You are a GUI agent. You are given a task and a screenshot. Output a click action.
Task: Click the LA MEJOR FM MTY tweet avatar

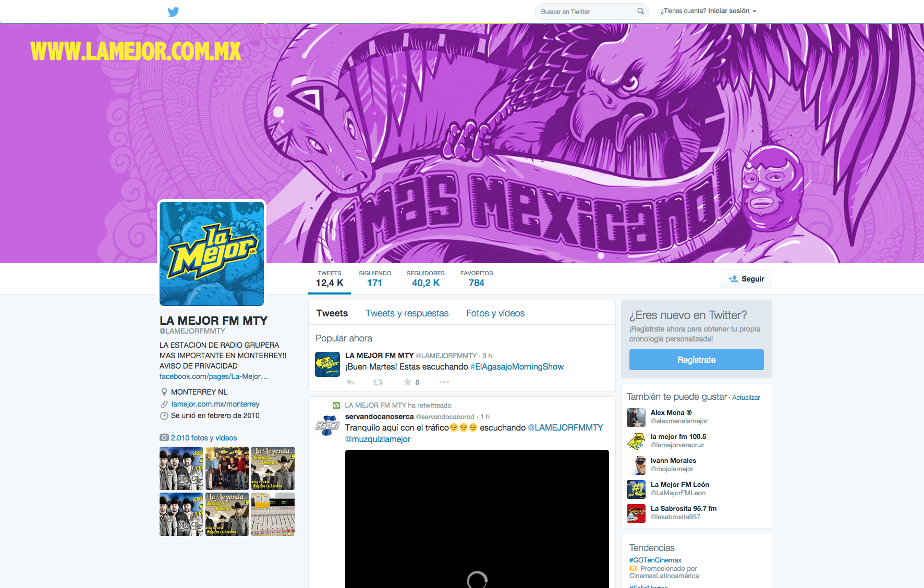pyautogui.click(x=327, y=364)
